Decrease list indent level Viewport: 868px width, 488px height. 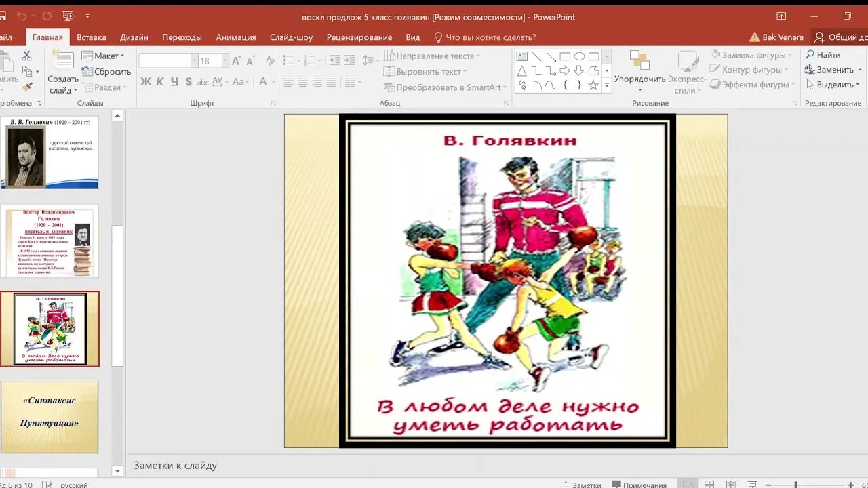[x=334, y=61]
